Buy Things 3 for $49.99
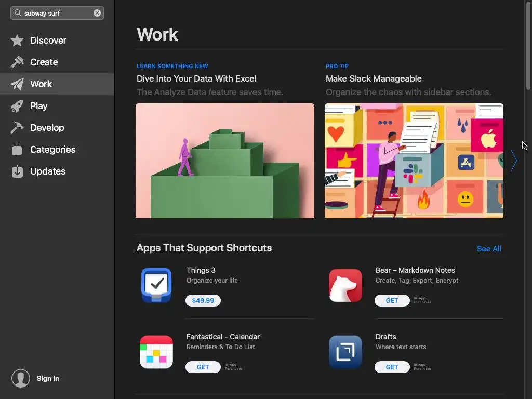Viewport: 532px width, 399px height. [x=203, y=301]
